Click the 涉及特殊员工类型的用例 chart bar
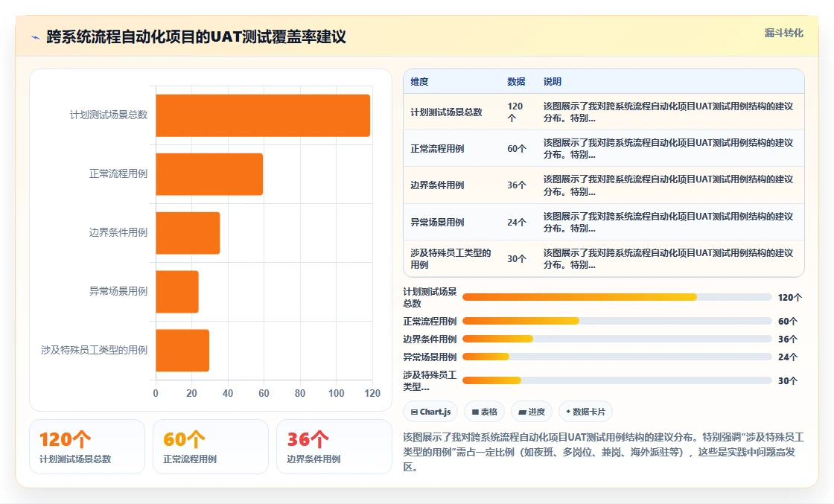 tap(182, 351)
